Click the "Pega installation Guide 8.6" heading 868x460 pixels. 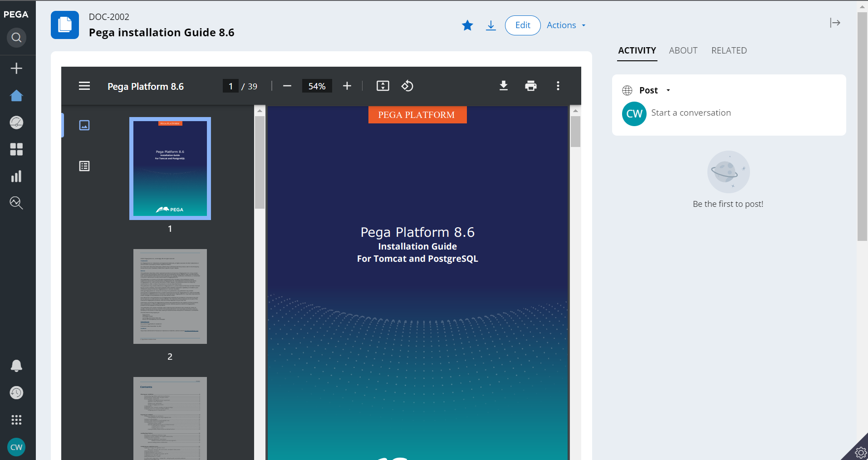pos(162,33)
